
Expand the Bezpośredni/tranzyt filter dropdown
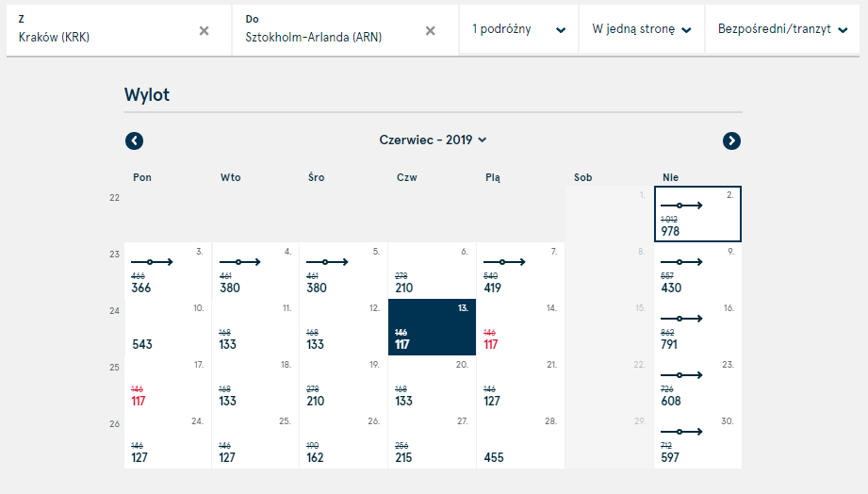(x=782, y=29)
